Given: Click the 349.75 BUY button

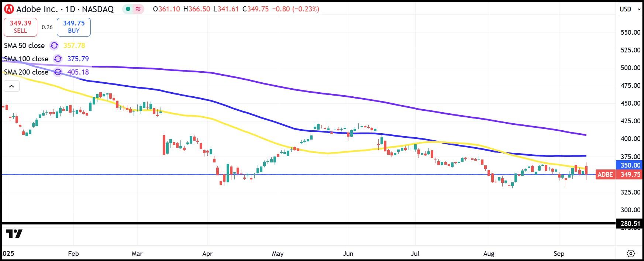Looking at the screenshot, I should 74,27.
